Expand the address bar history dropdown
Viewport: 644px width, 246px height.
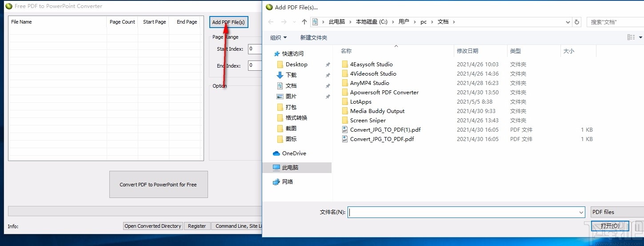coord(568,22)
